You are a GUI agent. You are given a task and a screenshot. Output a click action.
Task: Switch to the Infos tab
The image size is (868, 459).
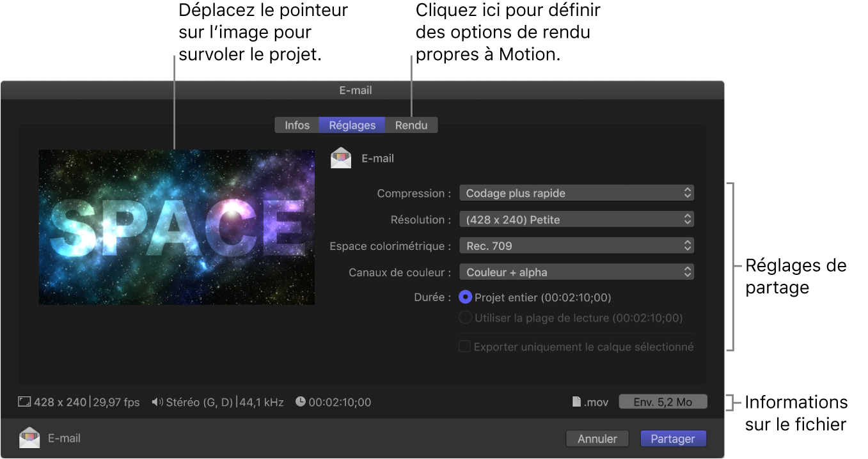[296, 125]
